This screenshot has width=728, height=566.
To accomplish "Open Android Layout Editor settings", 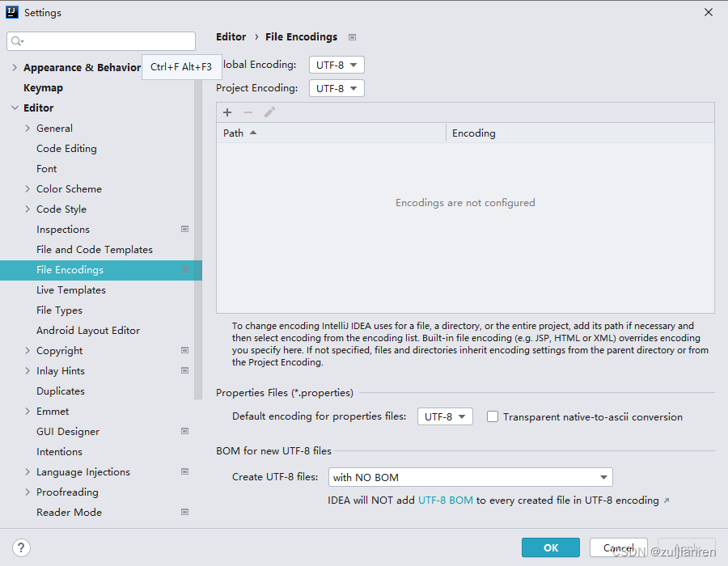I will click(87, 331).
